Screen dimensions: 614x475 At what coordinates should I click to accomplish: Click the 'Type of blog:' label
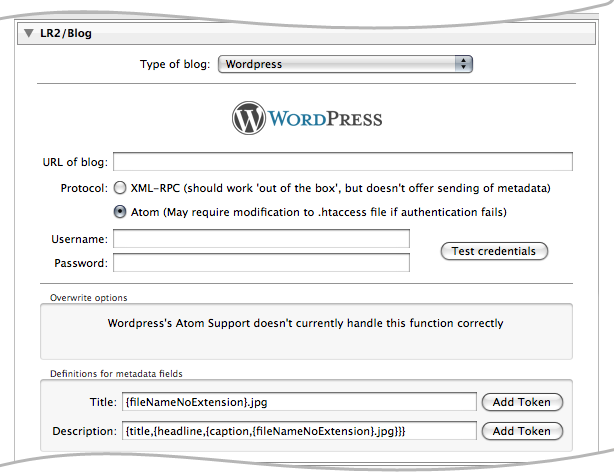pyautogui.click(x=174, y=64)
